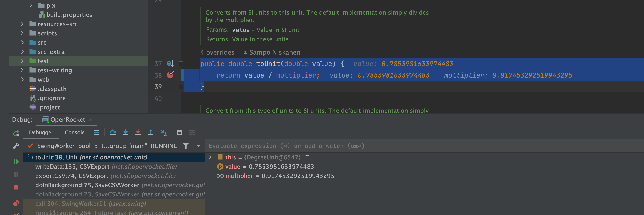Open the '4 overrides' gutter link

217,52
